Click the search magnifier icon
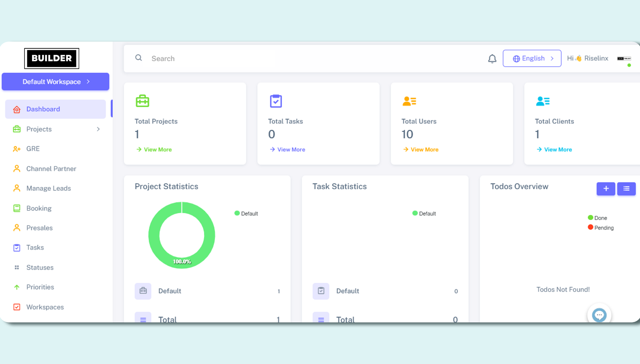 pyautogui.click(x=138, y=58)
